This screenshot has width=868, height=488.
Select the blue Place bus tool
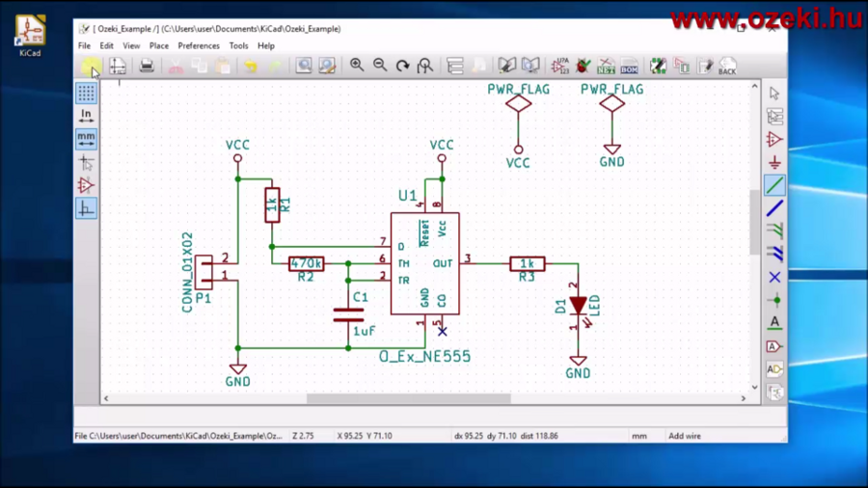pos(774,208)
